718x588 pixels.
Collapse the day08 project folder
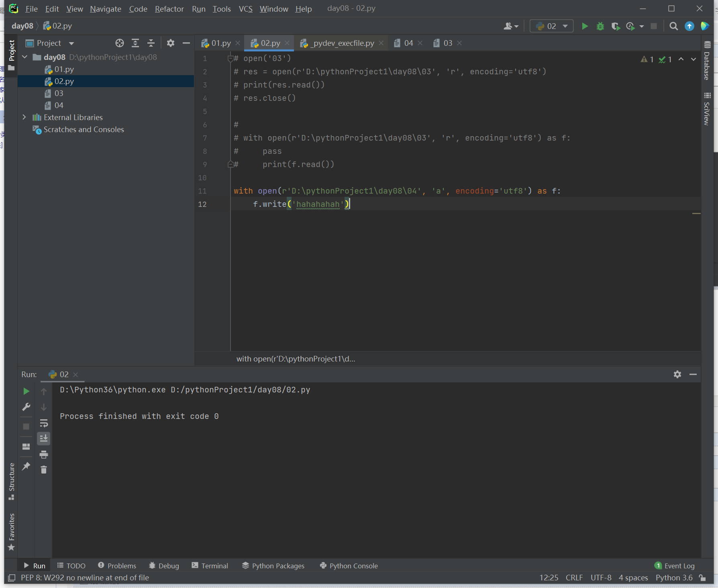point(24,57)
